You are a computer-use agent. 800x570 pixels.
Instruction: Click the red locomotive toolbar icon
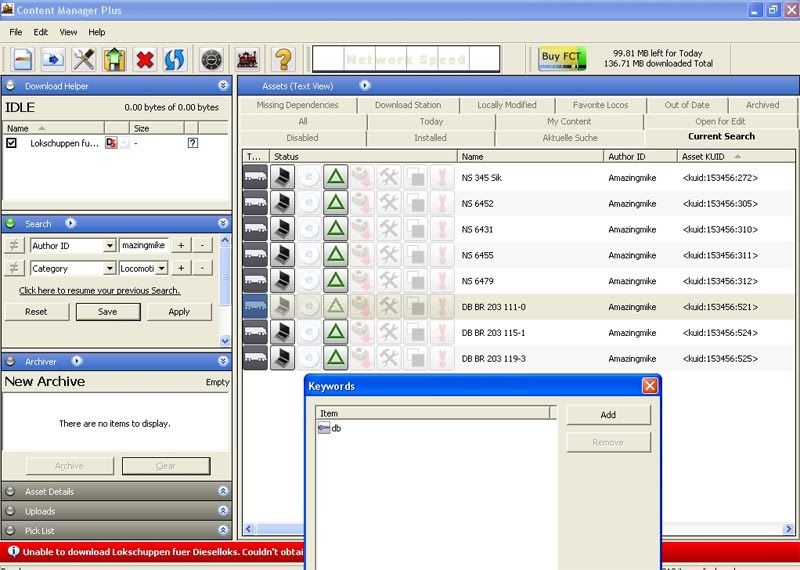[x=247, y=60]
